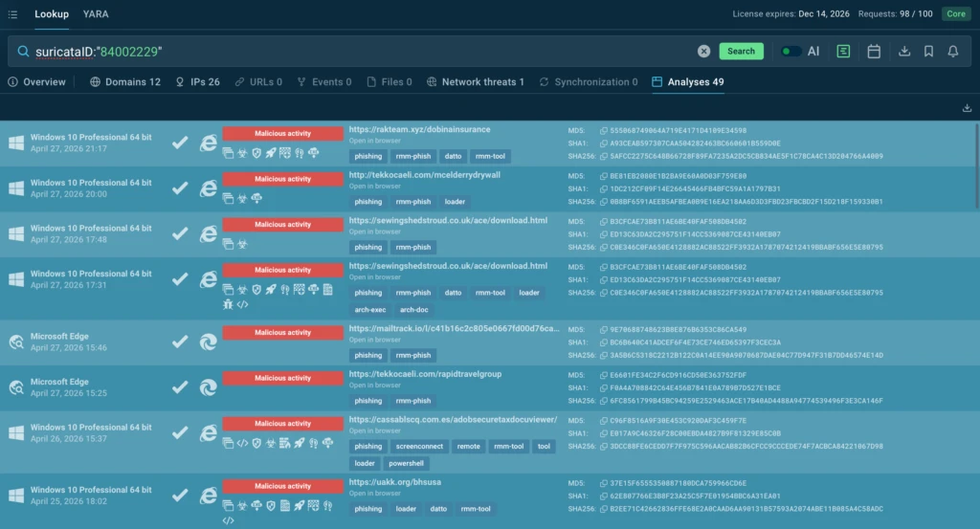Open mailtrack.io analysis link
This screenshot has width=980, height=529.
coord(454,328)
